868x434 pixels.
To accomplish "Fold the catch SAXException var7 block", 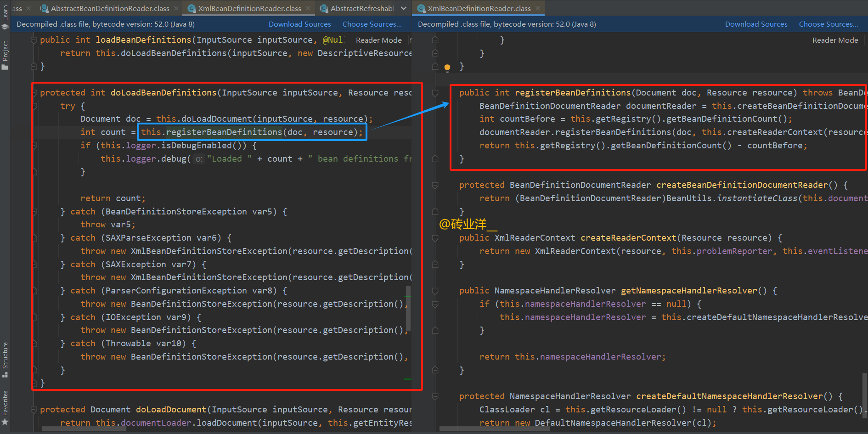I will 34,265.
